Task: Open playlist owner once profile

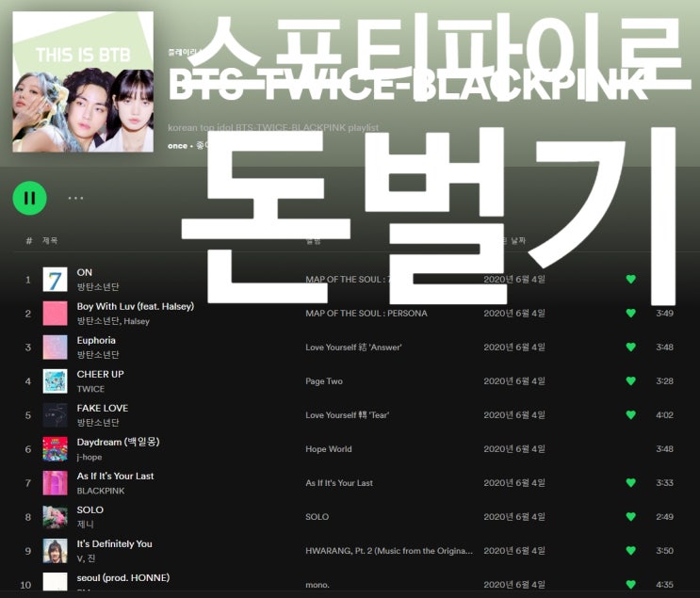Action: pos(177,146)
